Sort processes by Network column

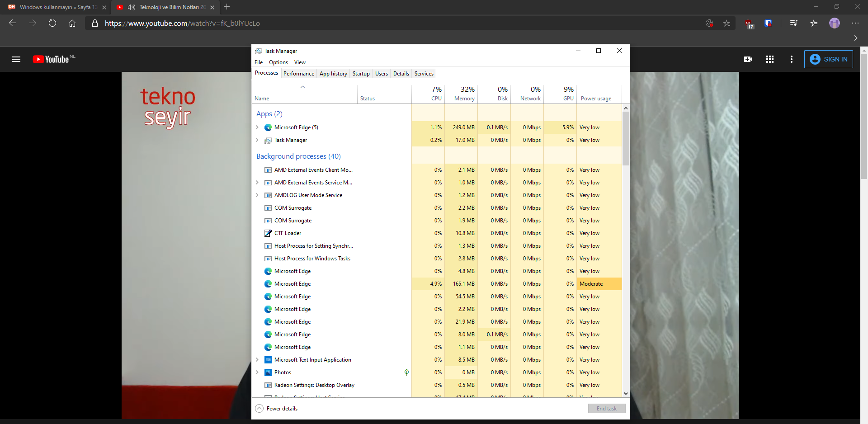tap(527, 94)
